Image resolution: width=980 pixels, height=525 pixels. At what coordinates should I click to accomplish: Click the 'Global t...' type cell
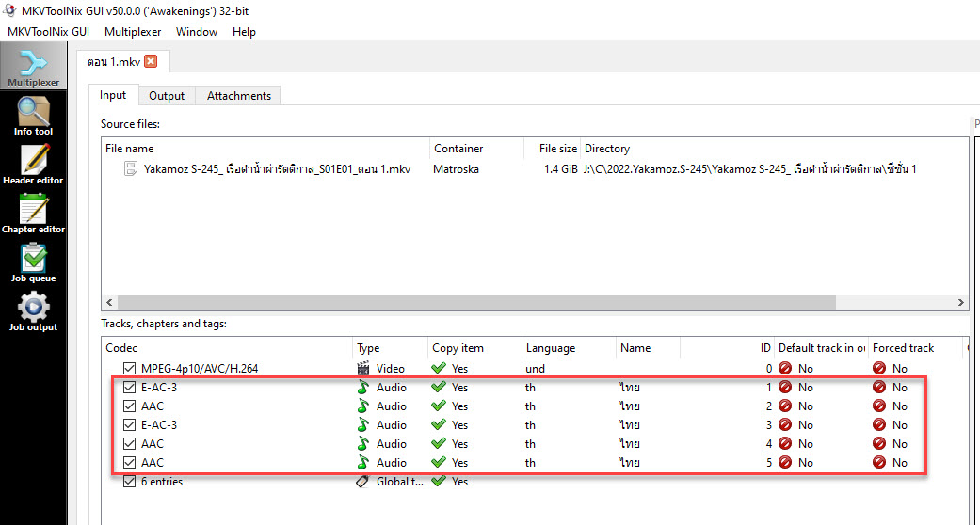point(400,482)
